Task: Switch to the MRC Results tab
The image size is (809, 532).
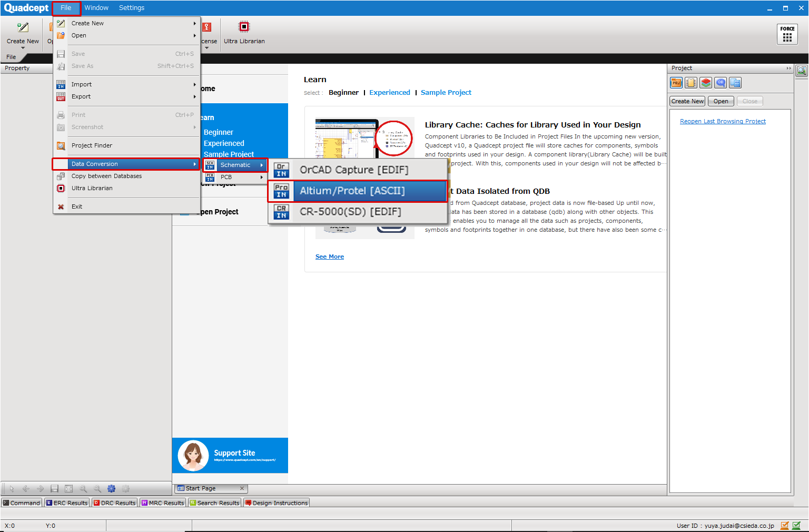Action: [163, 503]
